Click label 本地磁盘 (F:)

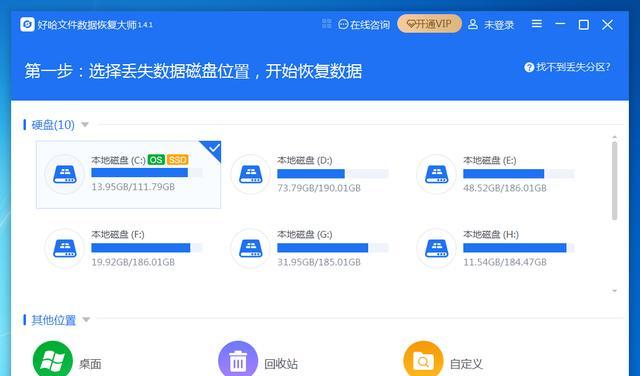click(x=118, y=234)
